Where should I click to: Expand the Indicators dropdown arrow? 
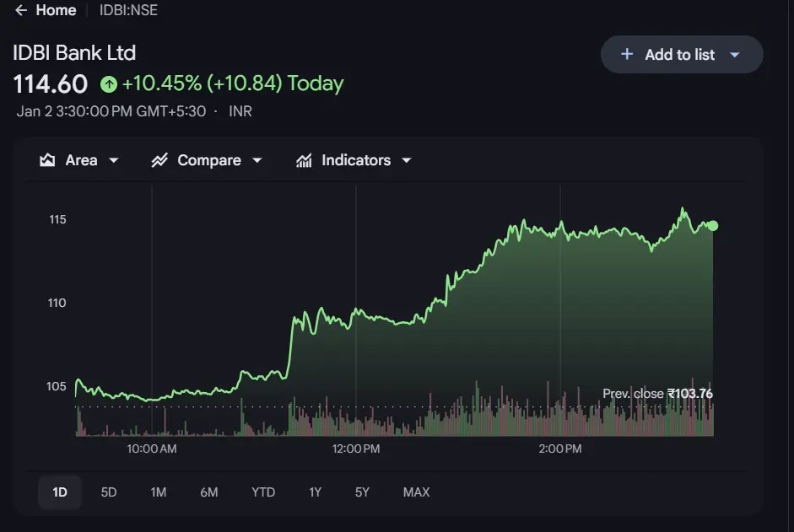click(407, 160)
